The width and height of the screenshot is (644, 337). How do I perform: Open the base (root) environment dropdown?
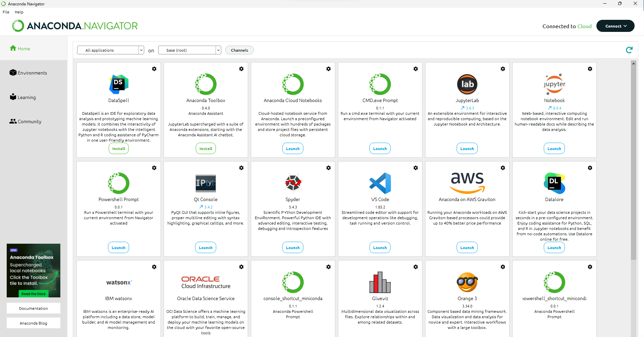tap(190, 50)
